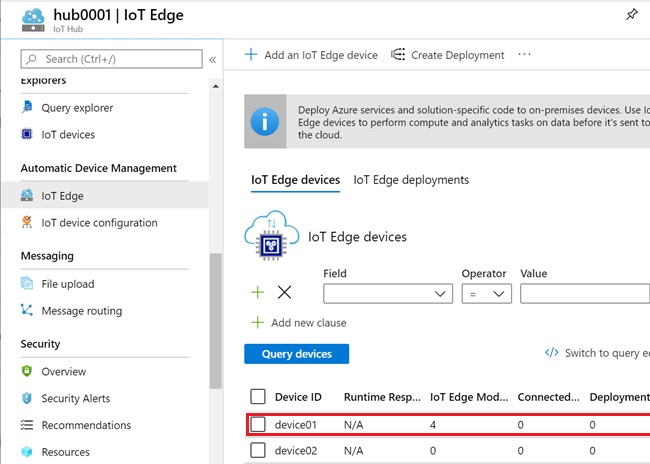Click the IoT Edge devices cloud chip icon

[x=272, y=236]
